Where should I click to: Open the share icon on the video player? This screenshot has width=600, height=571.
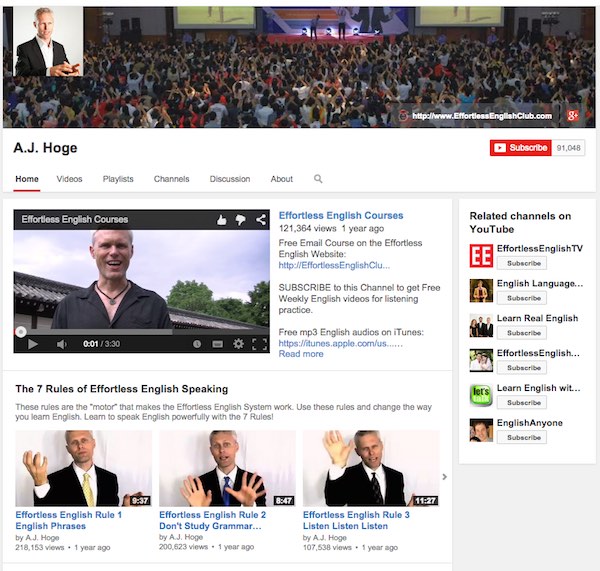[x=261, y=220]
